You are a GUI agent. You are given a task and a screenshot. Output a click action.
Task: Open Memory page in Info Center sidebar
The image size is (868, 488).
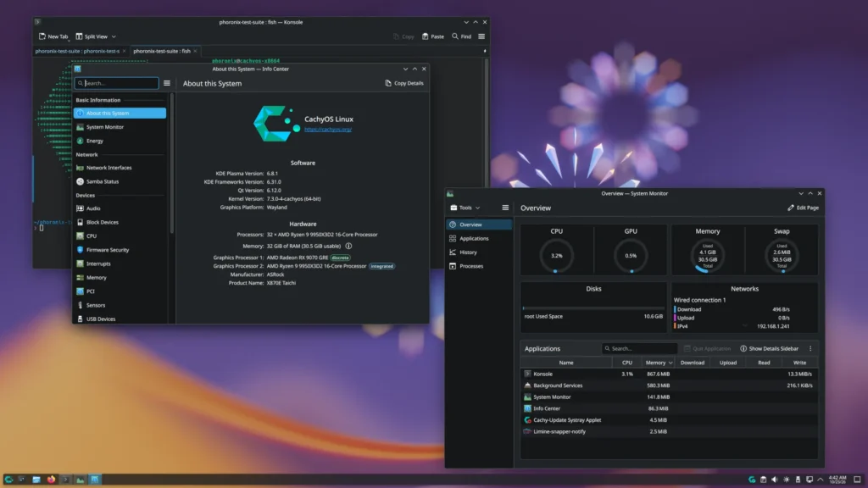120,278
